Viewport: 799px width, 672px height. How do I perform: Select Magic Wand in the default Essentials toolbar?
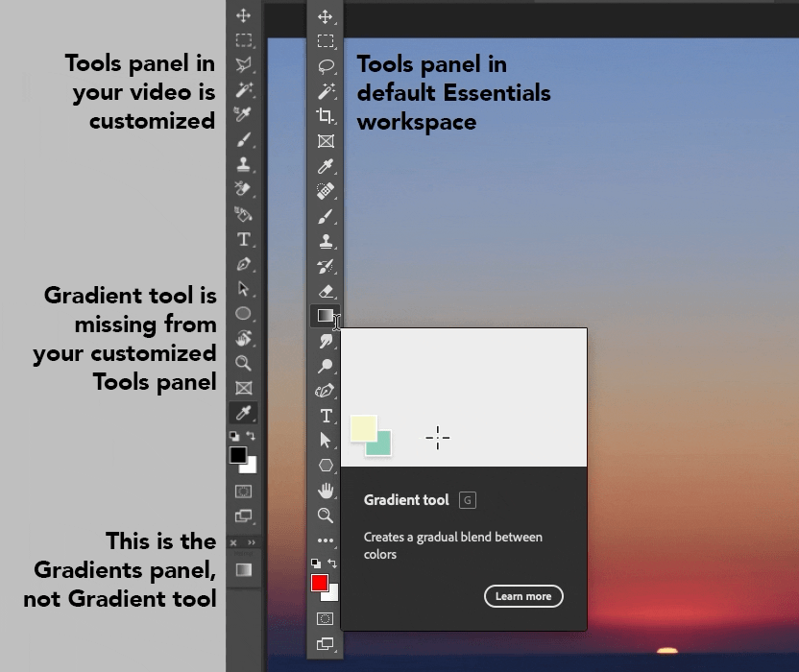pyautogui.click(x=326, y=90)
